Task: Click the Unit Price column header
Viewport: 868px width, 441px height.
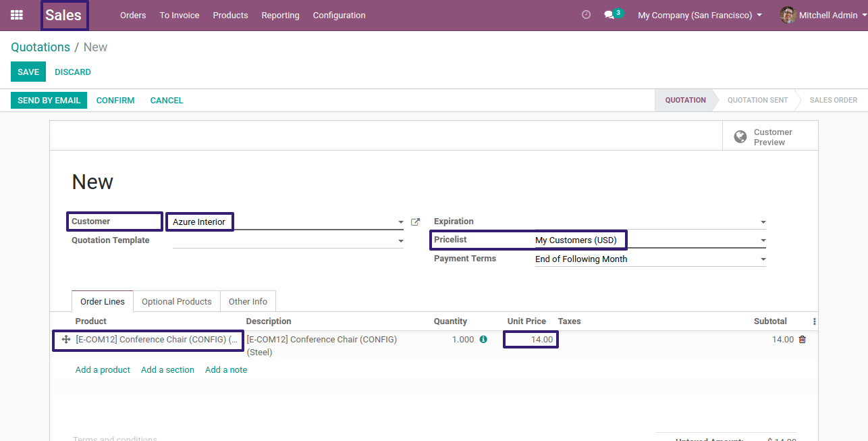Action: [x=526, y=321]
